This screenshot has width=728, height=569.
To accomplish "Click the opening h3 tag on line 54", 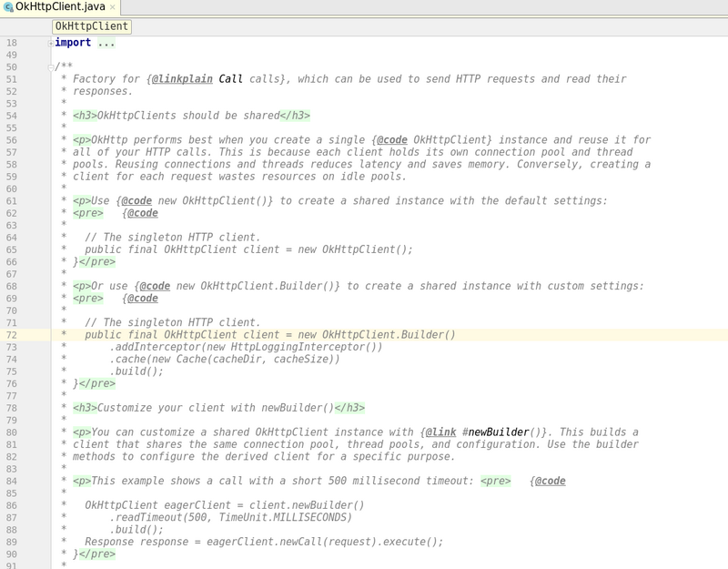I will click(x=85, y=116).
